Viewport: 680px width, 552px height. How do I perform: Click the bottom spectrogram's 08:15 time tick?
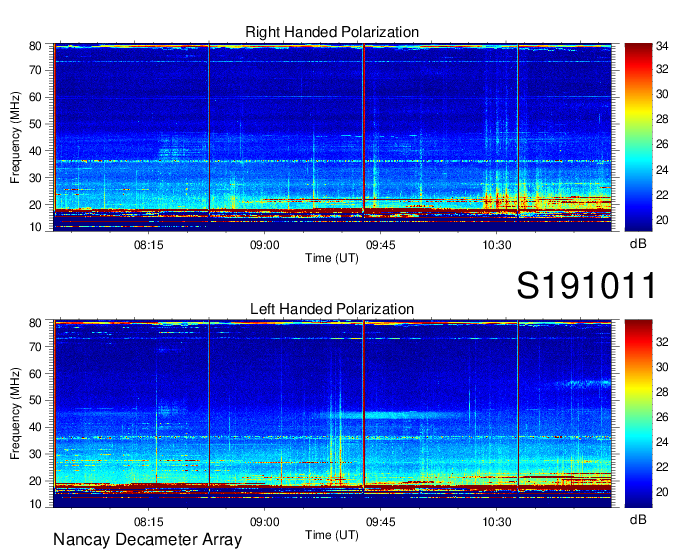click(148, 522)
